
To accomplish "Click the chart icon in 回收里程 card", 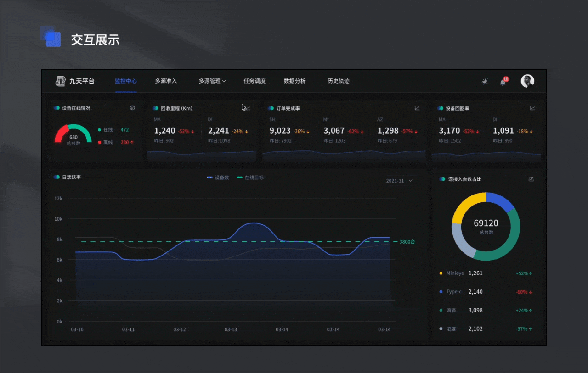I will (248, 108).
